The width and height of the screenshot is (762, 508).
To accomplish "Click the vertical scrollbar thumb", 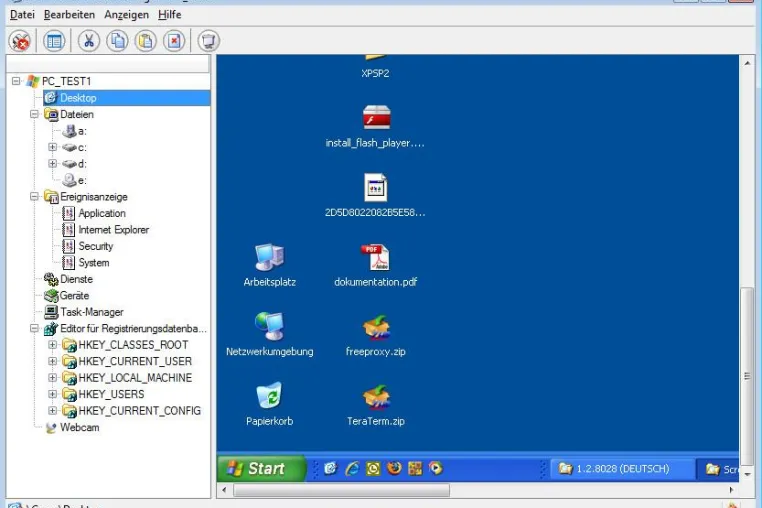I will [747, 376].
